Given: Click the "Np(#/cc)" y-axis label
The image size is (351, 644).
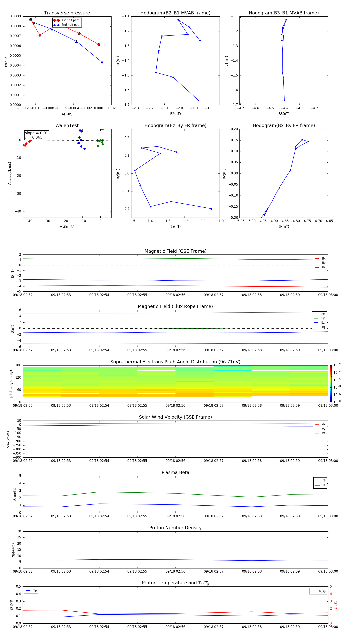Looking at the screenshot, I should click(13, 550).
